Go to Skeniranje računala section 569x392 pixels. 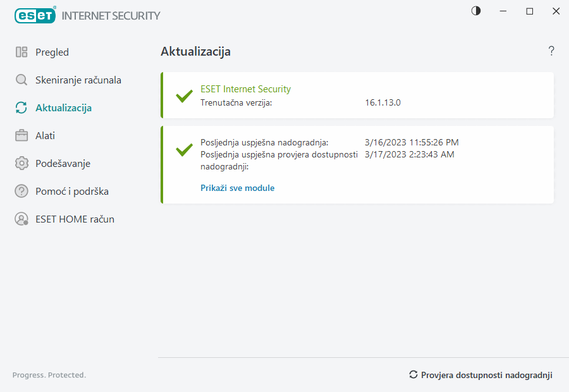[78, 80]
